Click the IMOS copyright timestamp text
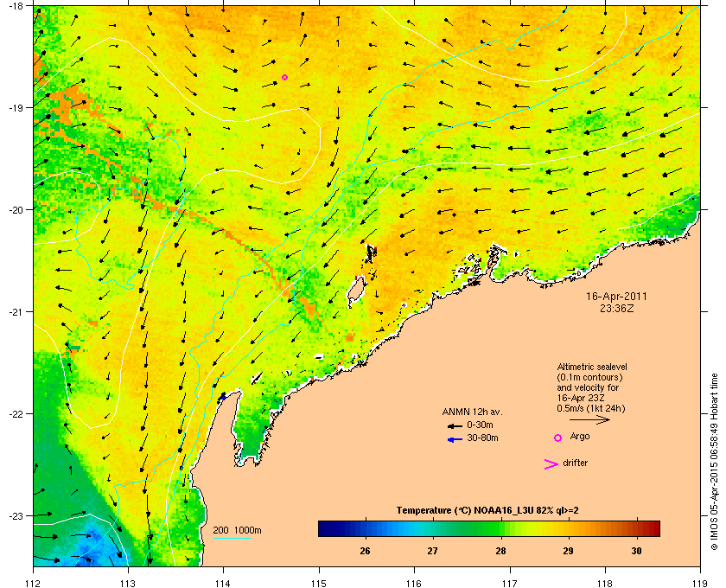The image size is (726, 588). point(714,463)
